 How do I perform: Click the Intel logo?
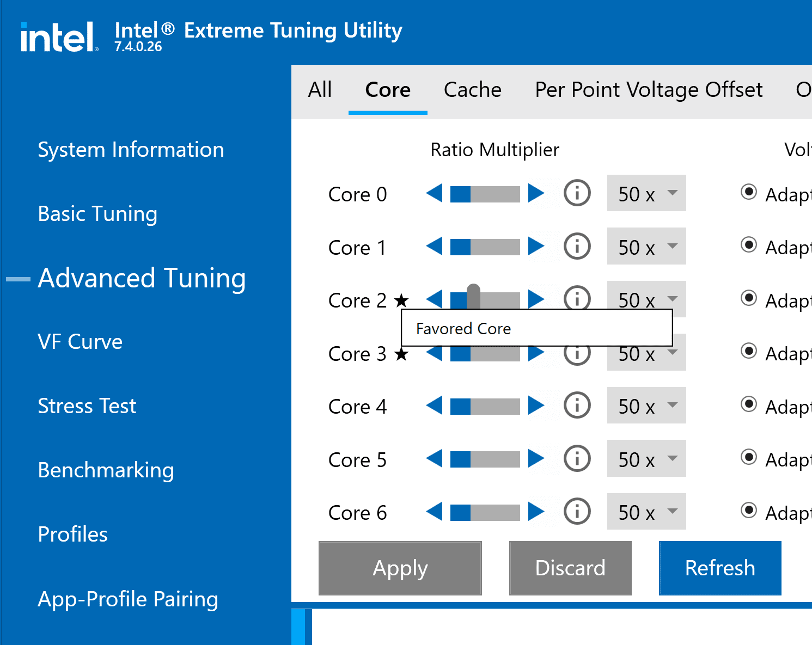[x=59, y=37]
